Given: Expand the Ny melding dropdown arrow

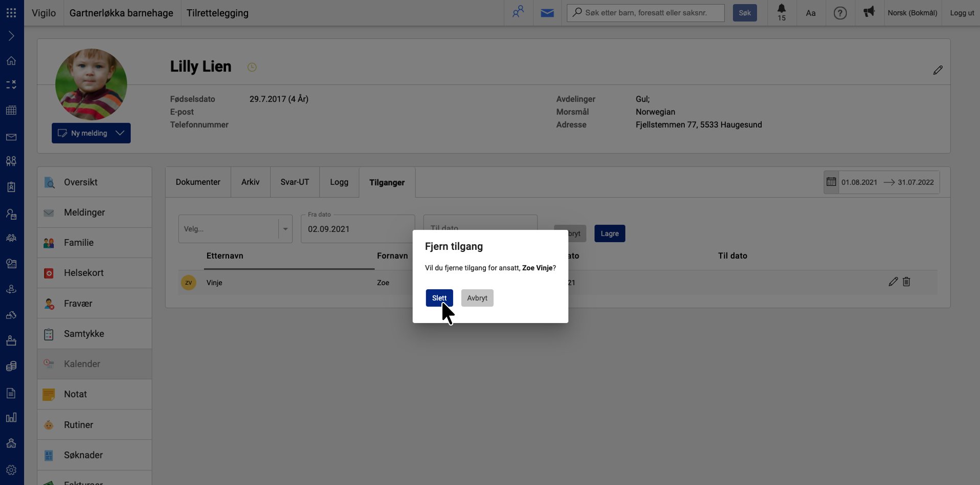Looking at the screenshot, I should (120, 133).
